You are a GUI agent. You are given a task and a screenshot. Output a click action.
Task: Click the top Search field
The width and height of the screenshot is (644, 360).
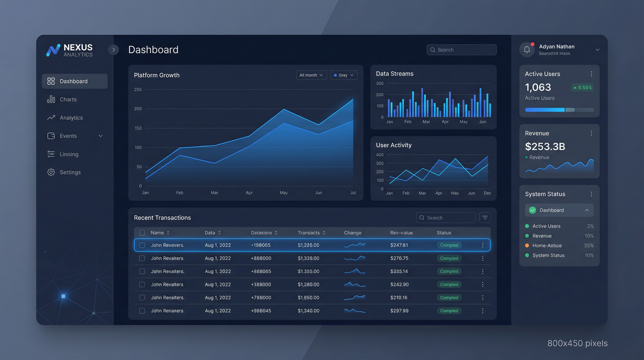tap(461, 50)
